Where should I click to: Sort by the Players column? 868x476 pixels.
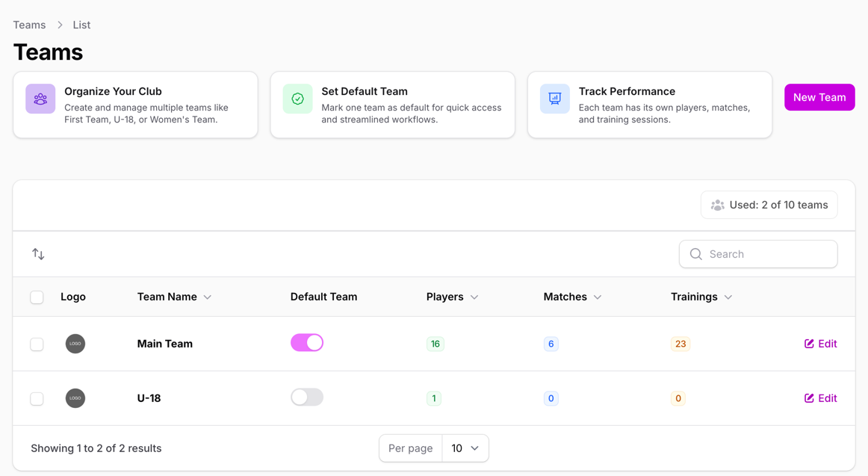[452, 297]
